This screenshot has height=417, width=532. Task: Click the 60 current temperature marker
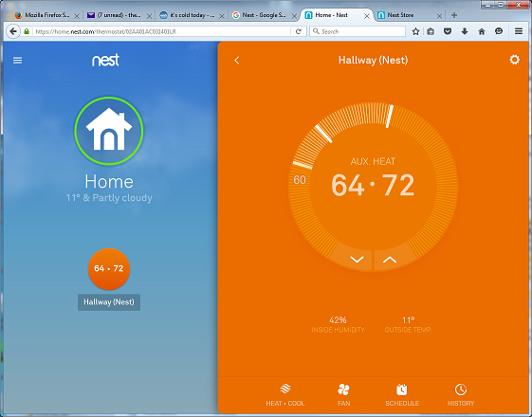(300, 180)
